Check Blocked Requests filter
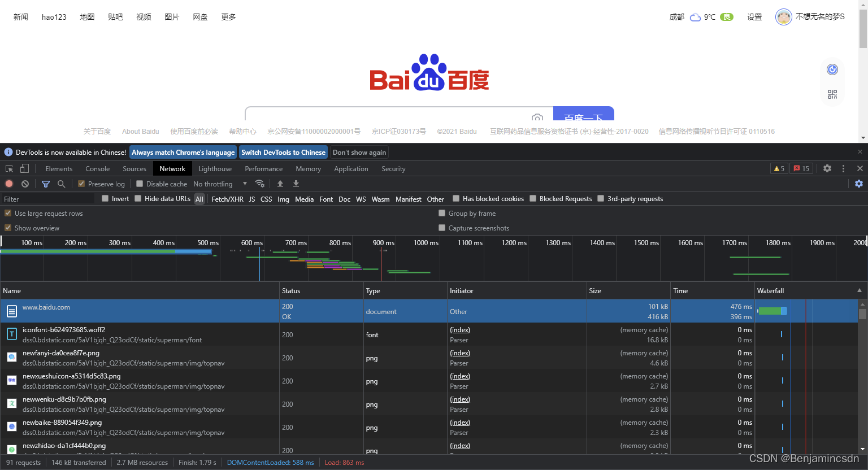This screenshot has height=470, width=868. 533,198
